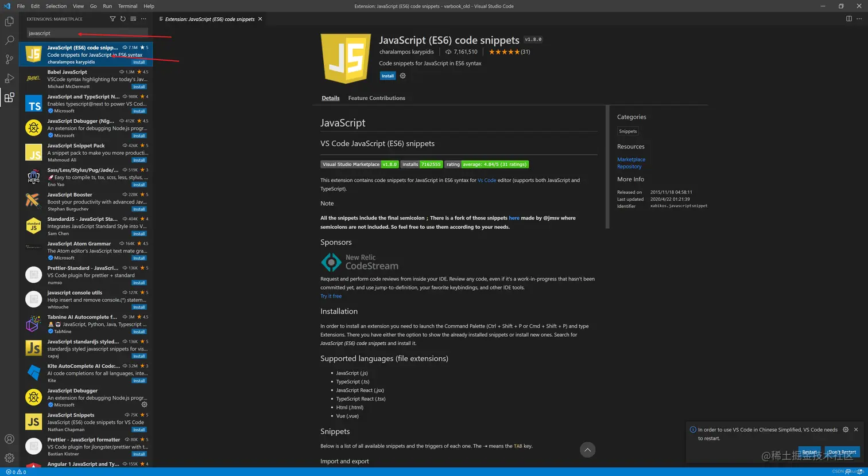The height and width of the screenshot is (476, 868).
Task: Select JavaScript Atom Grammar extension
Action: pyautogui.click(x=86, y=251)
